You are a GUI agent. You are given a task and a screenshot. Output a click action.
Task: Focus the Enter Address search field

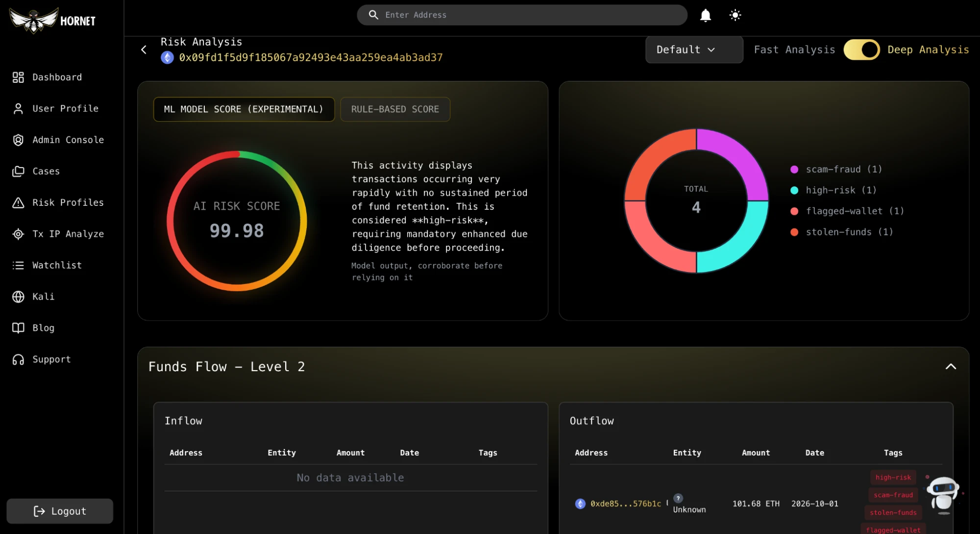click(522, 15)
